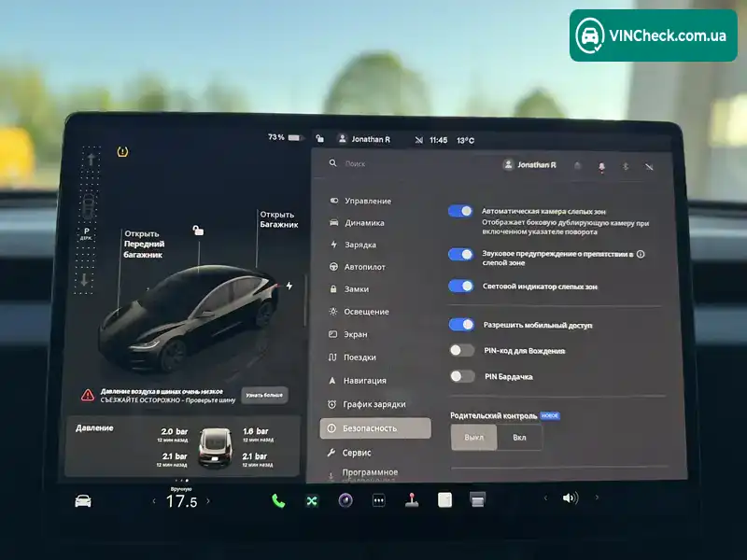Open the График зарядки section
The height and width of the screenshot is (560, 747).
367,404
